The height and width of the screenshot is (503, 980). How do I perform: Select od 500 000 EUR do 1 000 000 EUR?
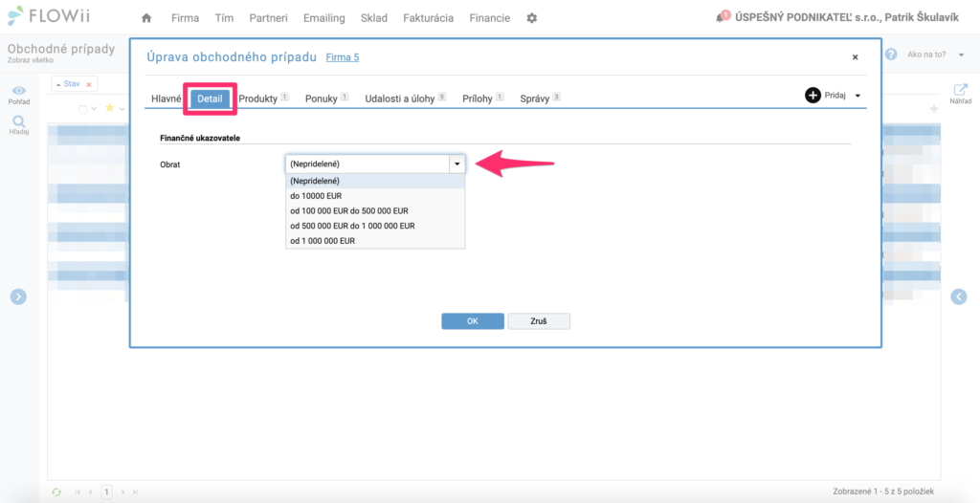tap(375, 226)
